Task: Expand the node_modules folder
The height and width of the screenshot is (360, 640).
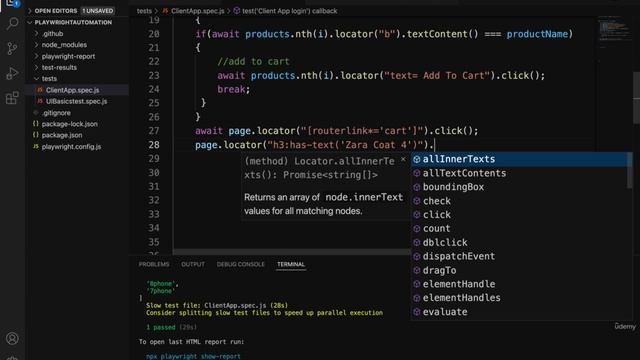Action: point(64,45)
